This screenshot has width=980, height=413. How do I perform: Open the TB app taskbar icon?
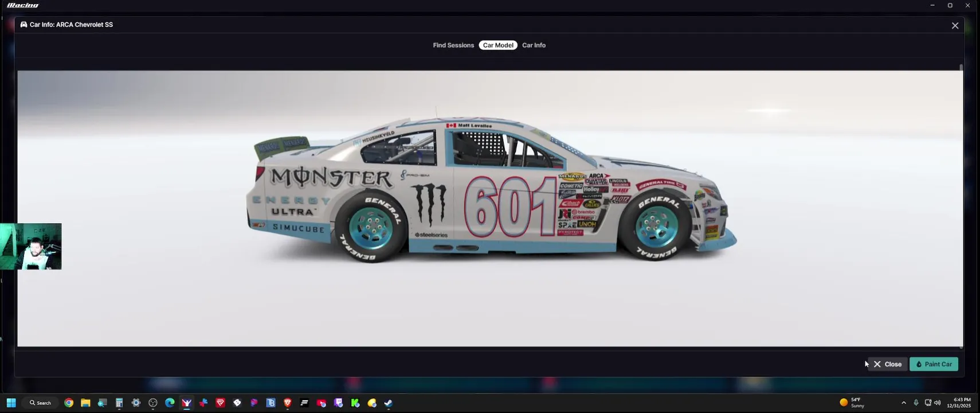[x=271, y=403]
